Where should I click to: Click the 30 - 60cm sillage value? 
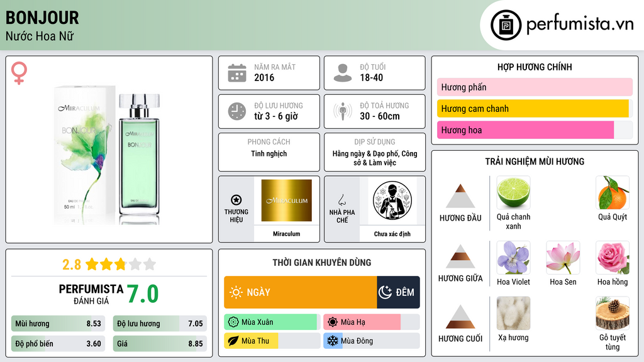coord(379,116)
